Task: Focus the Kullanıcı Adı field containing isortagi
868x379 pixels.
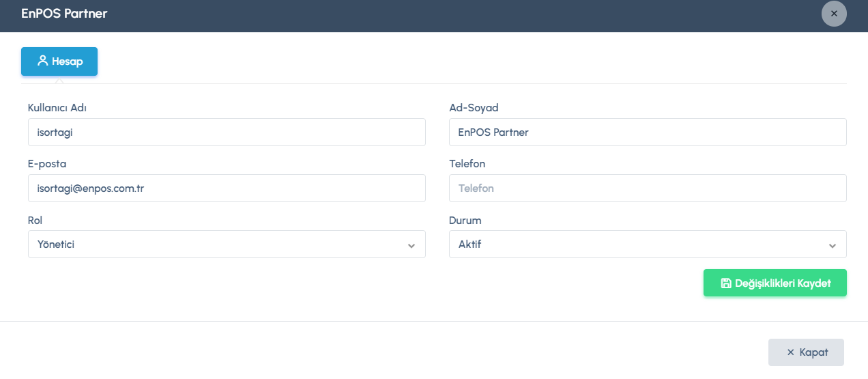Action: pyautogui.click(x=227, y=132)
